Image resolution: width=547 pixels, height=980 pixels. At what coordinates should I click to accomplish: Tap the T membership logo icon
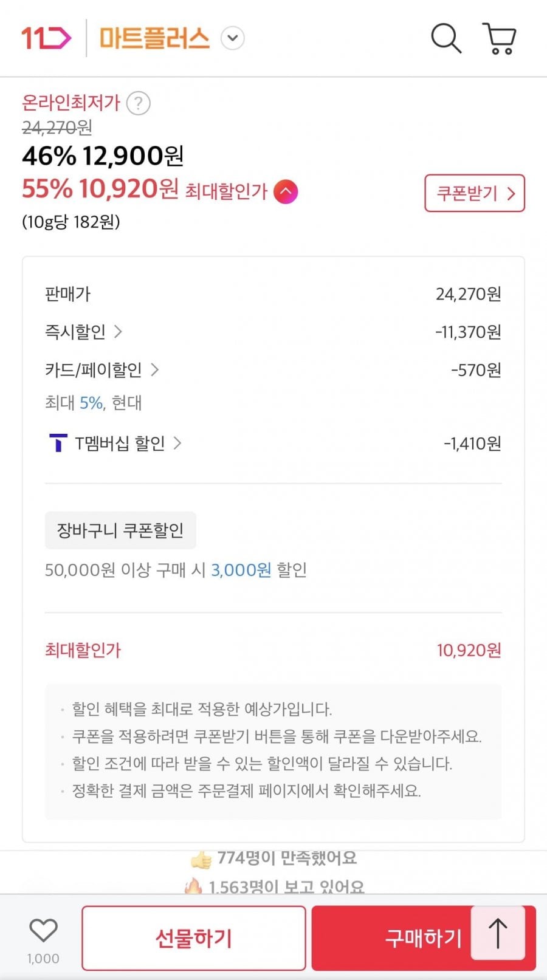(58, 443)
